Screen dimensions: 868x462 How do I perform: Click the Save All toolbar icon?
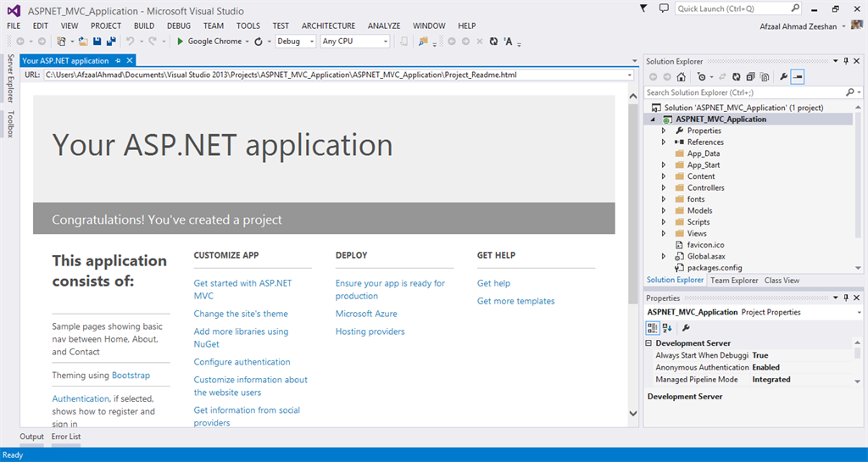pos(111,41)
